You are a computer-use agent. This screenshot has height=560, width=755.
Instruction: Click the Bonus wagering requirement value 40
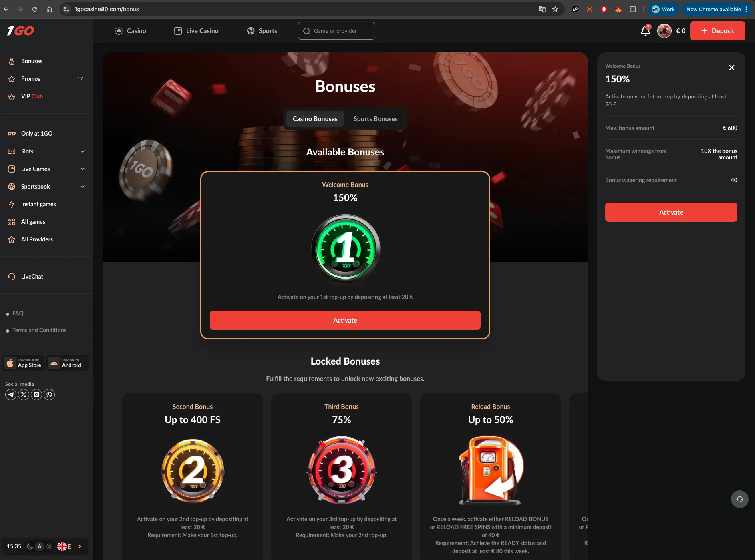click(x=734, y=180)
